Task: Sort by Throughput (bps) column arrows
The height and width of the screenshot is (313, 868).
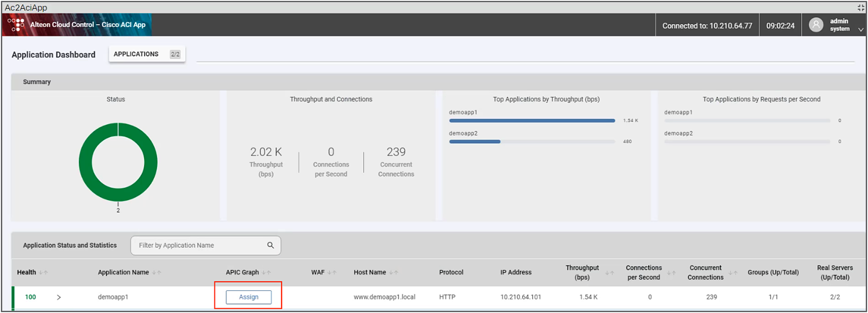Action: [610, 273]
